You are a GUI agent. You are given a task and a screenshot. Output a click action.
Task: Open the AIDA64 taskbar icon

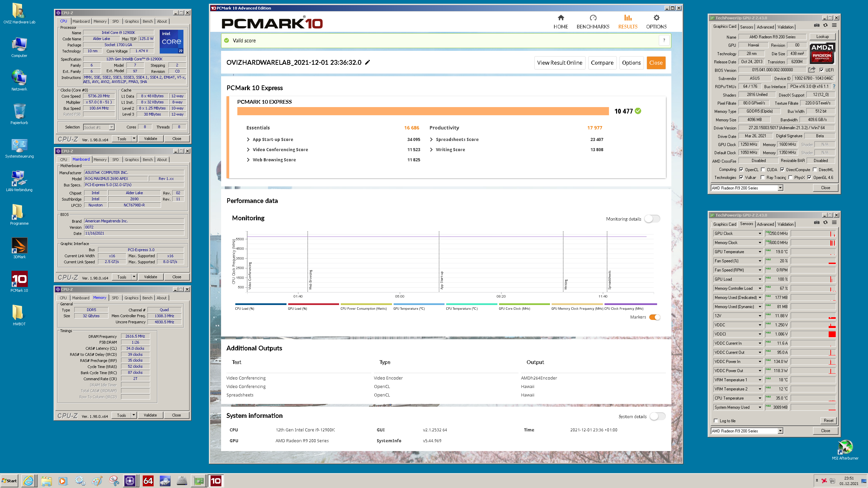point(148,481)
